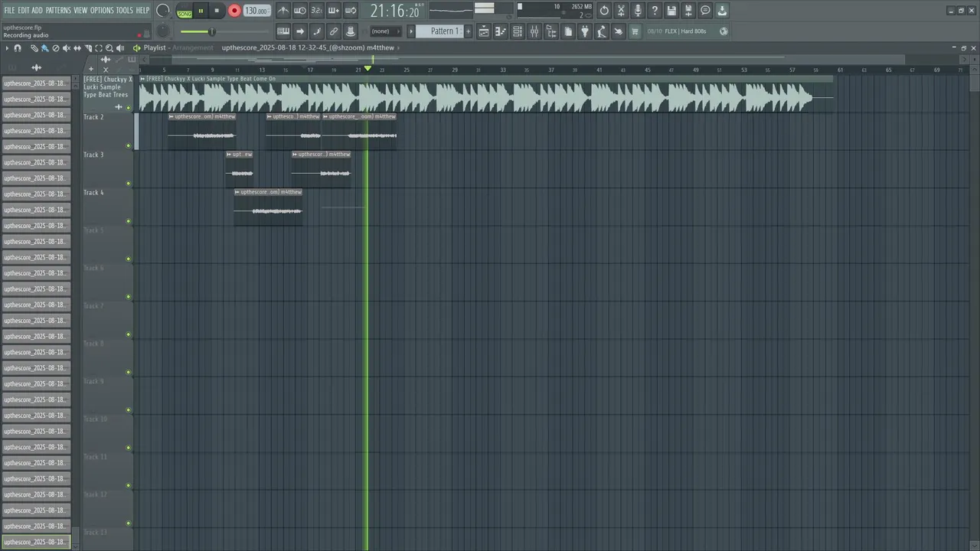Select the Mute tool in playlist toolbar
The width and height of the screenshot is (980, 551).
click(x=66, y=48)
